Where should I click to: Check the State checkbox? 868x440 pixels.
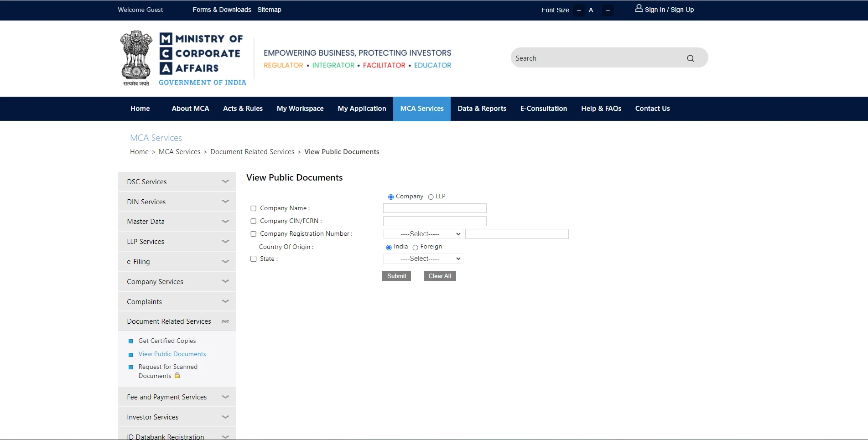[254, 259]
